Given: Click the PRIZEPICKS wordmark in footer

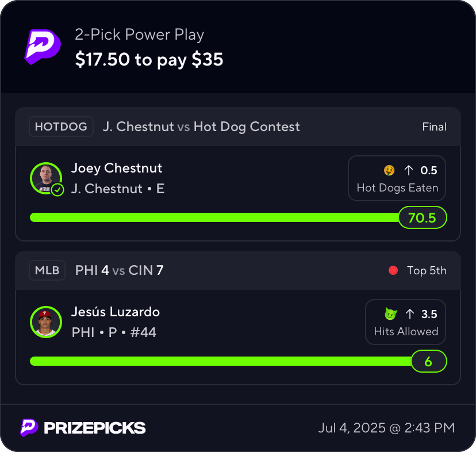Looking at the screenshot, I should [95, 428].
